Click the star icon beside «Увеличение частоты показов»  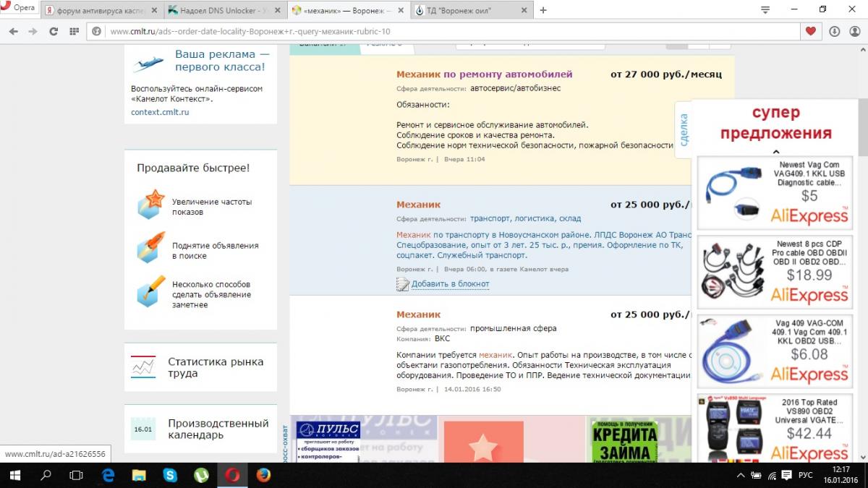[x=150, y=204]
